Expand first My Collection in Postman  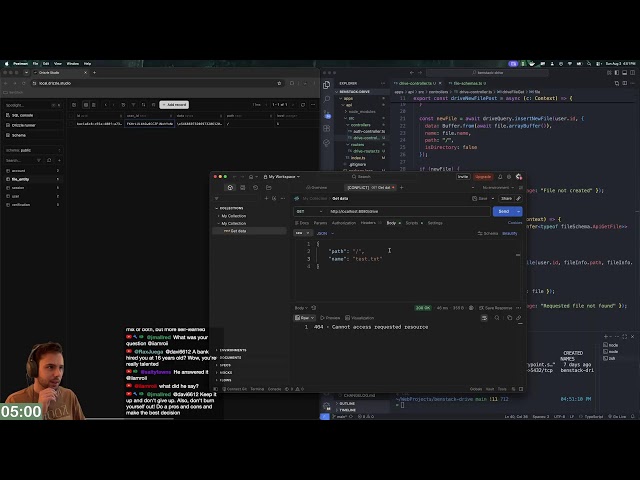click(x=218, y=216)
